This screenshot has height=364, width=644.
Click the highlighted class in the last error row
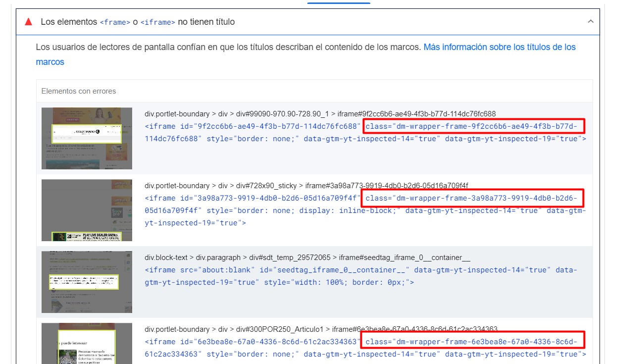coord(474,341)
